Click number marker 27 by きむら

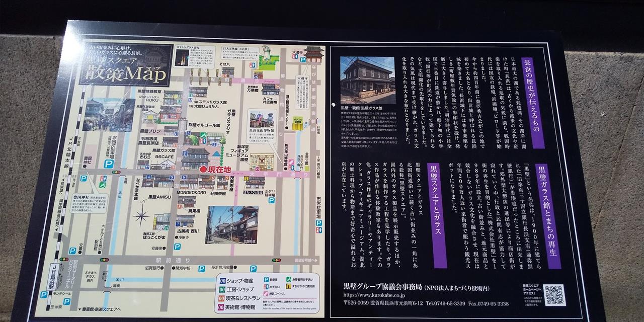[x=147, y=167]
